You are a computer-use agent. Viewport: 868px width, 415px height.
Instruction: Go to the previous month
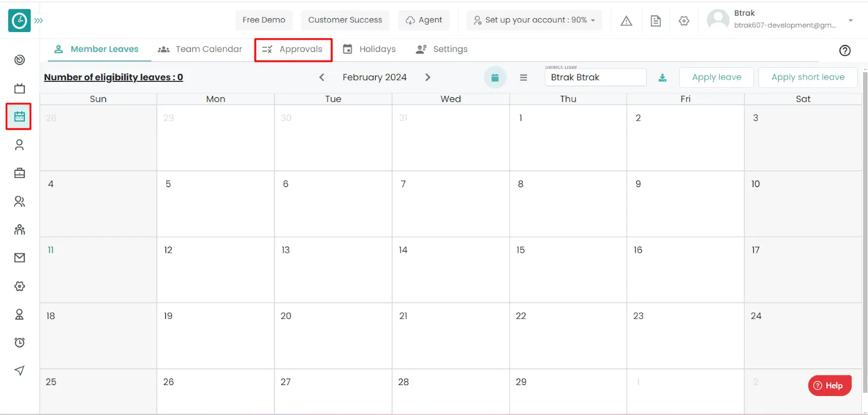(322, 77)
